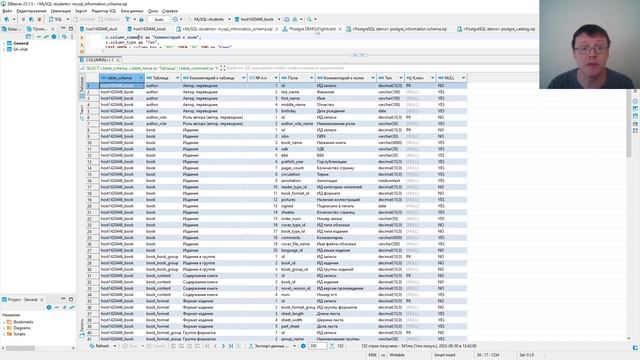Go to the previous row arrow
Screen dimensions: 640x360
(x=215, y=346)
